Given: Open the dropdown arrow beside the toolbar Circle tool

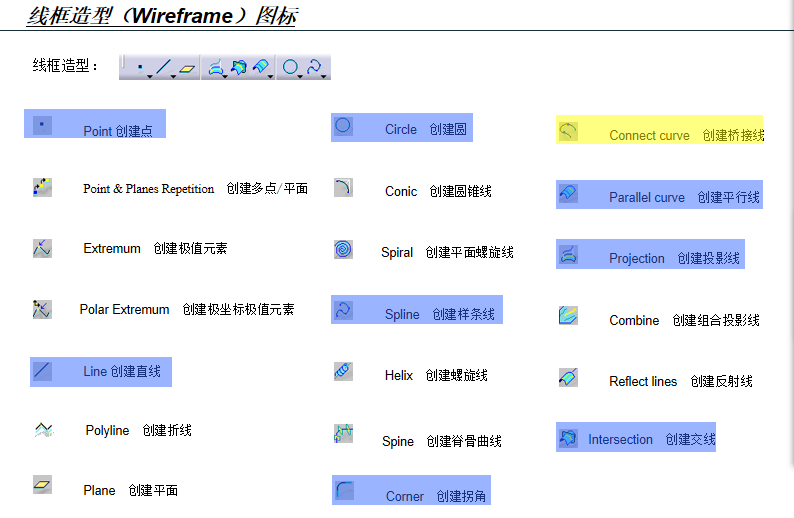Looking at the screenshot, I should pos(300,76).
